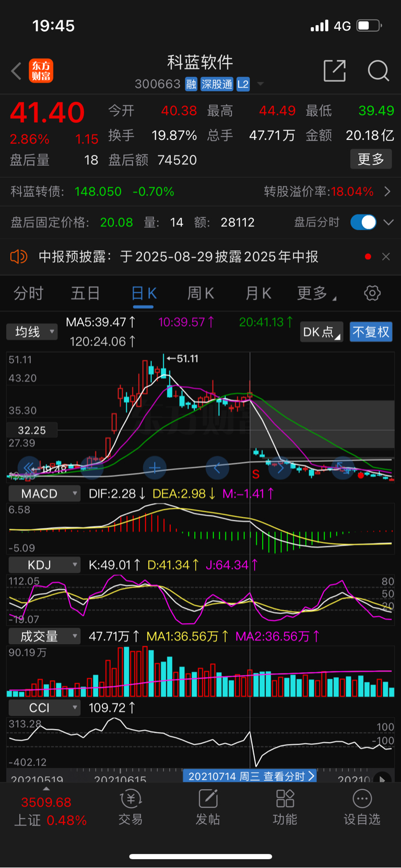Screen dimensions: 401x868
Task: Tap the 东方财富 logo icon
Action: tap(41, 71)
